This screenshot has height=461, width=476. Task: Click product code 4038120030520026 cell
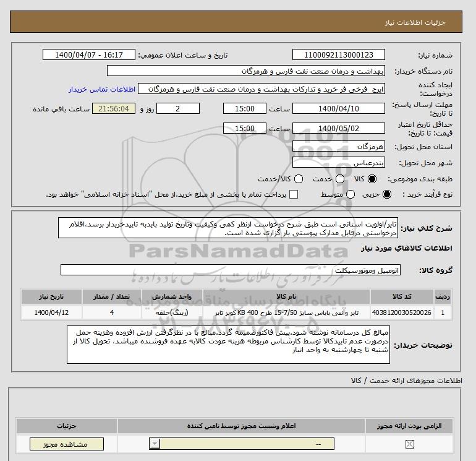(x=402, y=312)
